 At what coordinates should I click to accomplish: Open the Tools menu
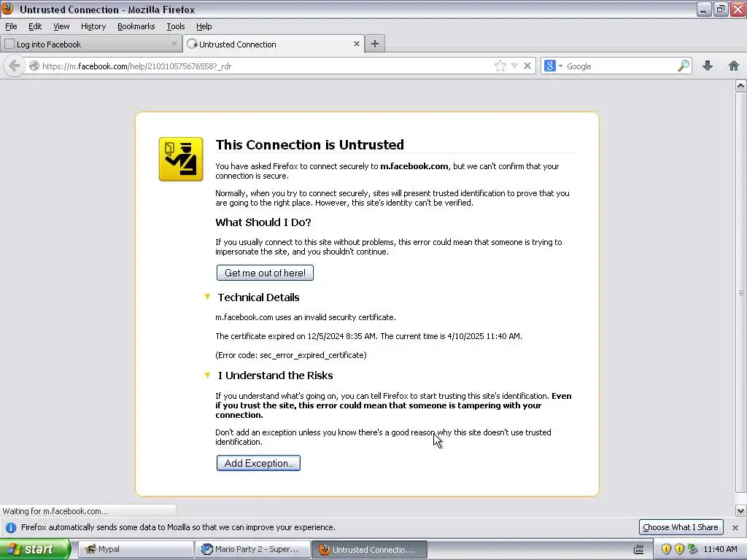tap(176, 26)
